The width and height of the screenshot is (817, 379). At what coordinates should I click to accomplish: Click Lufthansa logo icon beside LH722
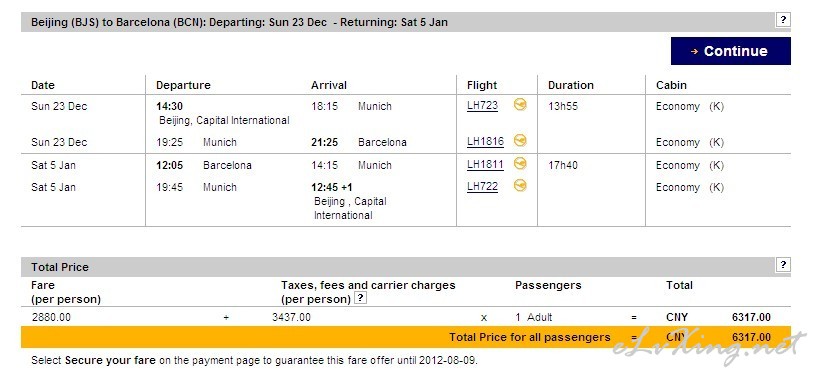[x=519, y=186]
